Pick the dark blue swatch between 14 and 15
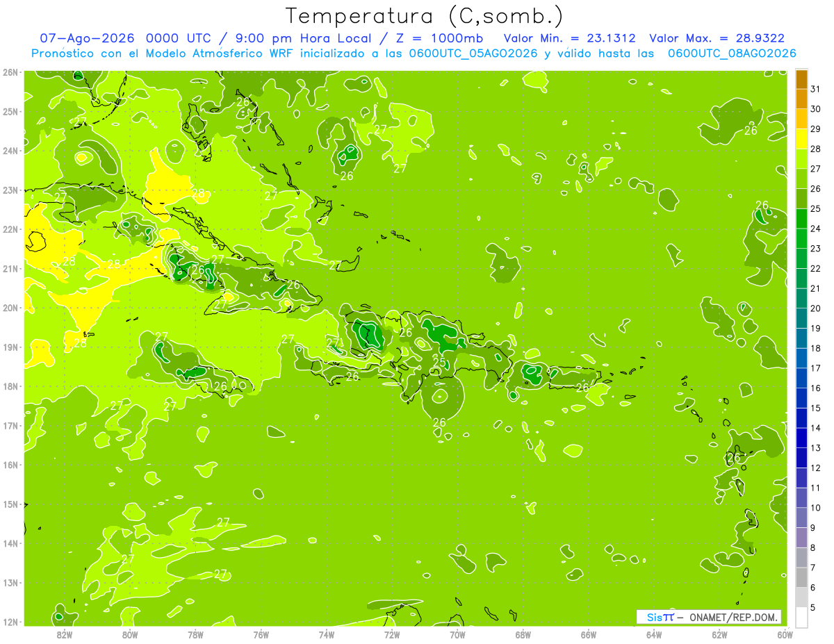 (801, 418)
